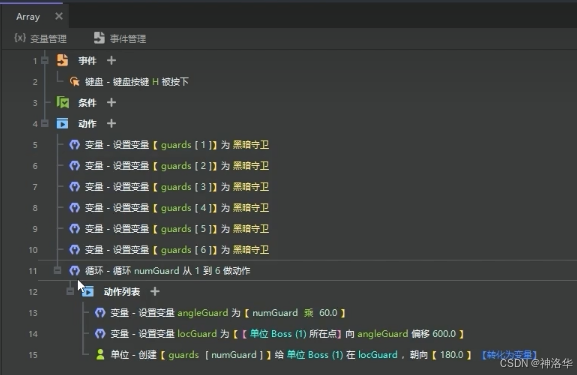Click variable icon on angleGuard row

coord(100,313)
